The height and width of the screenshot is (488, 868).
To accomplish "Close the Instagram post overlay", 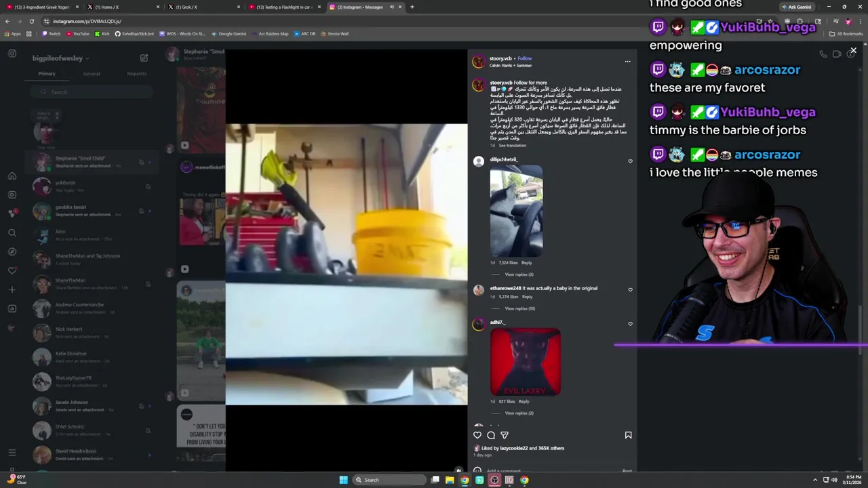I will [x=853, y=51].
